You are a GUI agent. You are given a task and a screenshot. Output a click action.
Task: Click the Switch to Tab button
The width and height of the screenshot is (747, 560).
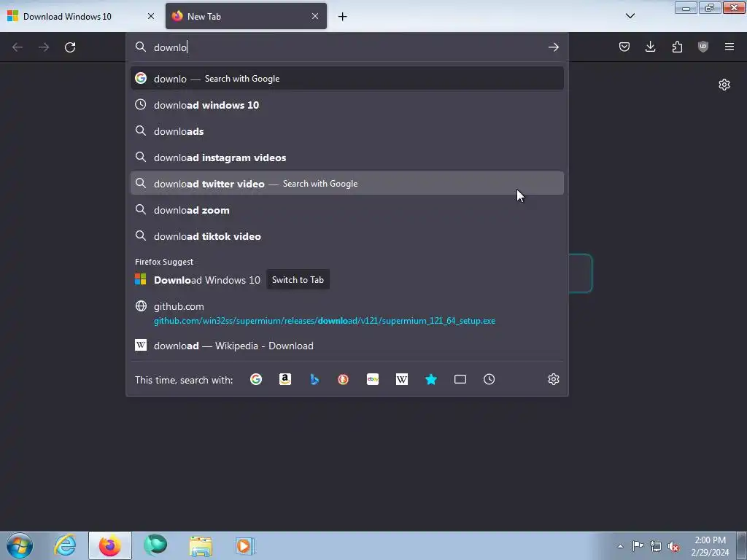point(298,280)
